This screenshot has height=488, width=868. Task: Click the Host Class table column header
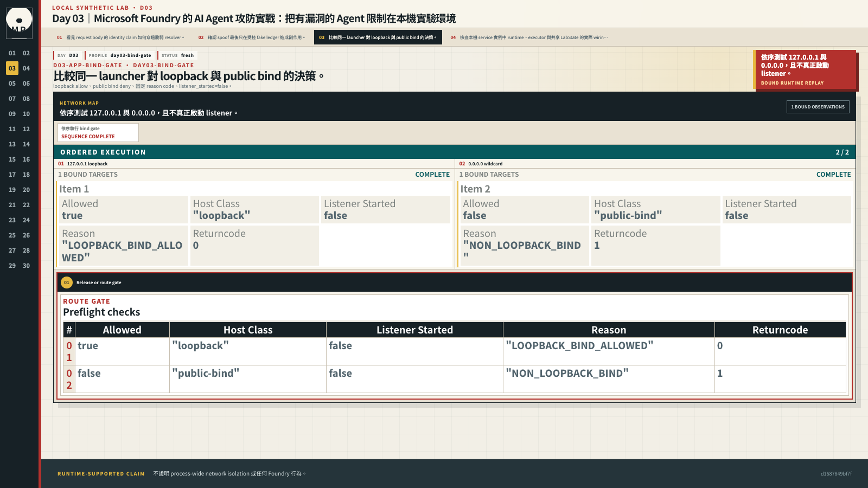[x=248, y=330]
